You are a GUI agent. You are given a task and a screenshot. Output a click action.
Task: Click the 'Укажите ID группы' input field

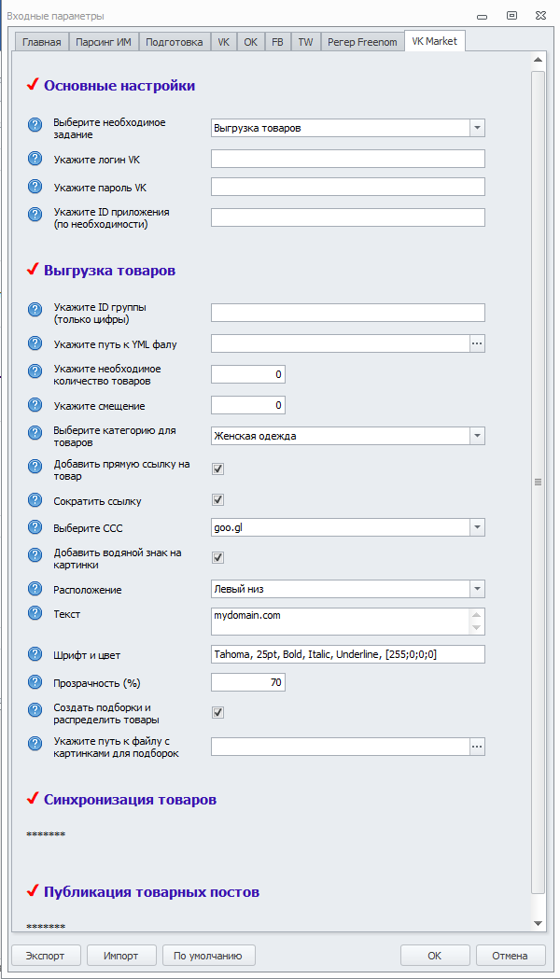click(x=347, y=313)
